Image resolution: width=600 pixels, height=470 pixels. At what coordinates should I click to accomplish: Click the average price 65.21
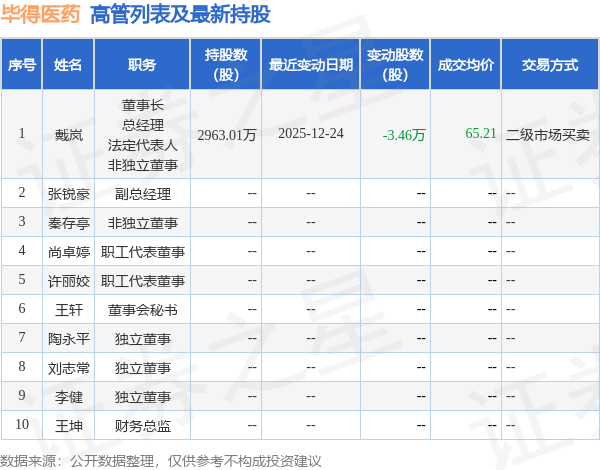[481, 133]
